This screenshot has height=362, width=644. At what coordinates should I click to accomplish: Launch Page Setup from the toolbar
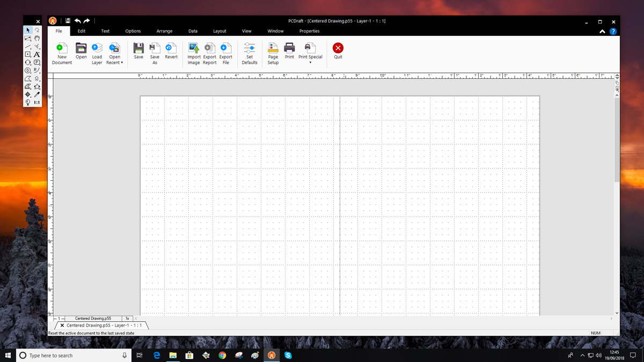(273, 52)
